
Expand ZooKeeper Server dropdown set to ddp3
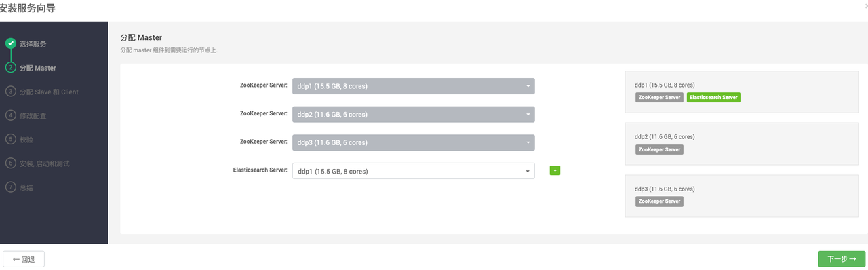(x=414, y=142)
